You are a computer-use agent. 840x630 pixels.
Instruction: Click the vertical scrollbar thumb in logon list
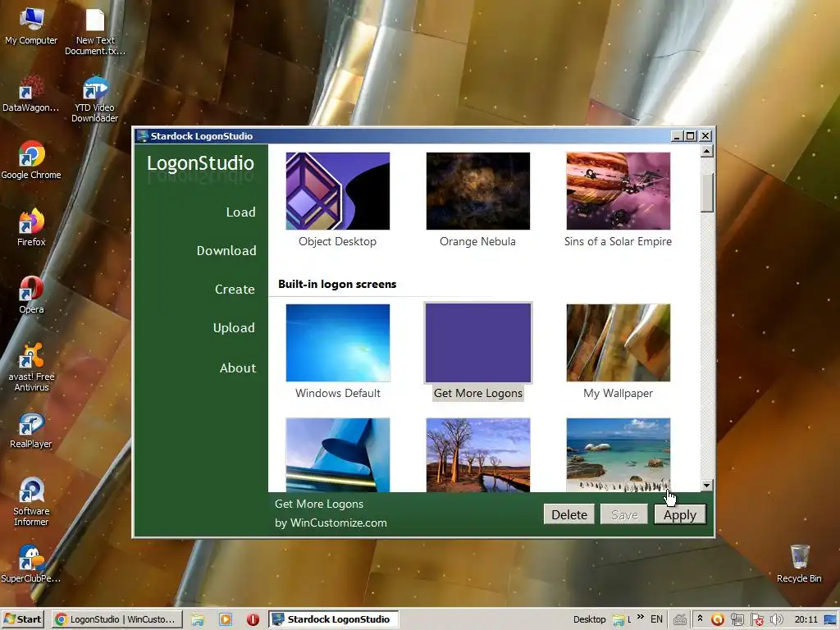706,192
